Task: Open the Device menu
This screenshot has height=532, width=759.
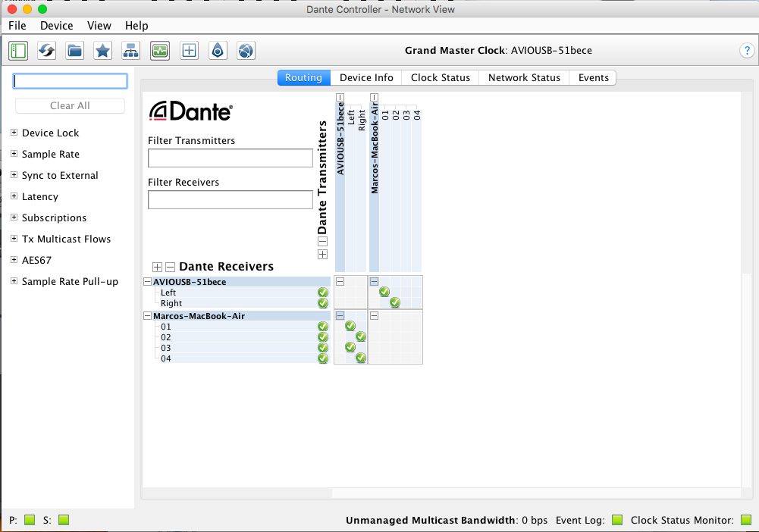Action: pos(57,26)
